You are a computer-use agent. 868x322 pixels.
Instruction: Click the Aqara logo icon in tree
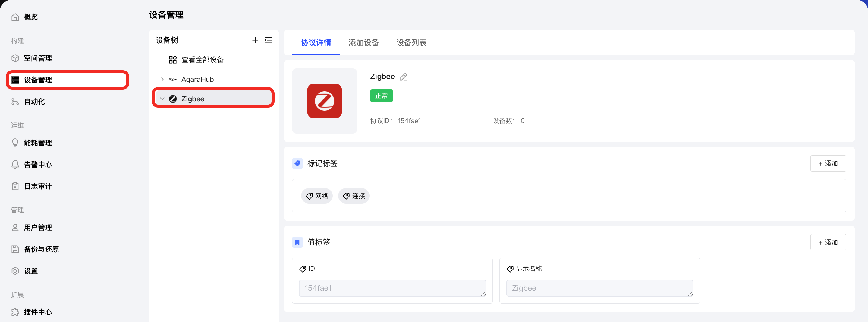click(173, 79)
